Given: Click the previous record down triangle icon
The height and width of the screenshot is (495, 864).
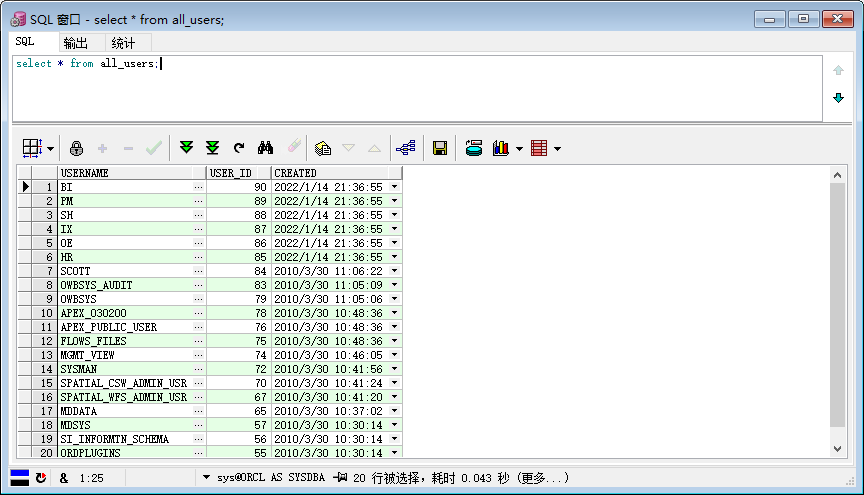Looking at the screenshot, I should [348, 148].
